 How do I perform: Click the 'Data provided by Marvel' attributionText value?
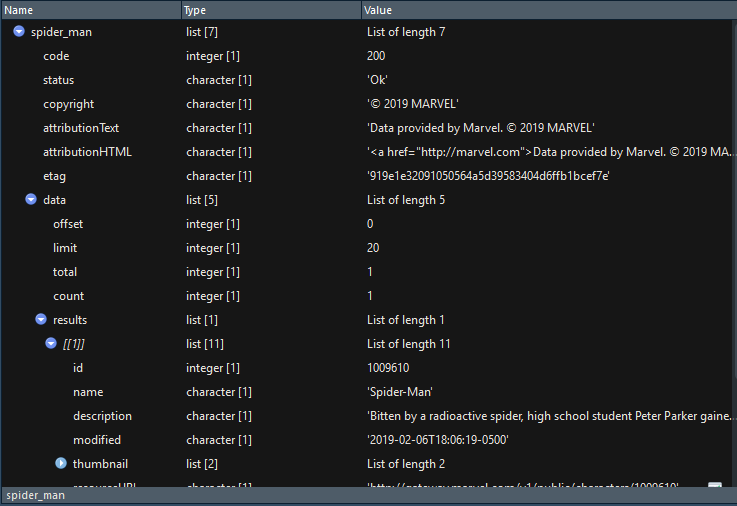[481, 128]
